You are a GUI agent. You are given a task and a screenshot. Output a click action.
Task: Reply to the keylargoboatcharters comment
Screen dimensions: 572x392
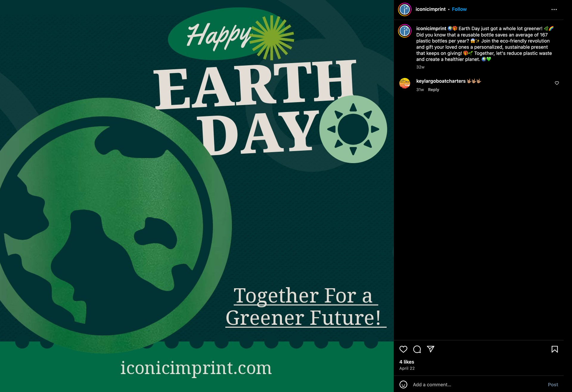[433, 90]
